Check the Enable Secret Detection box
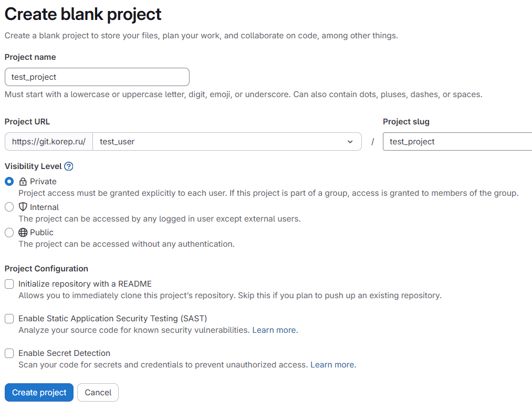 (9, 353)
